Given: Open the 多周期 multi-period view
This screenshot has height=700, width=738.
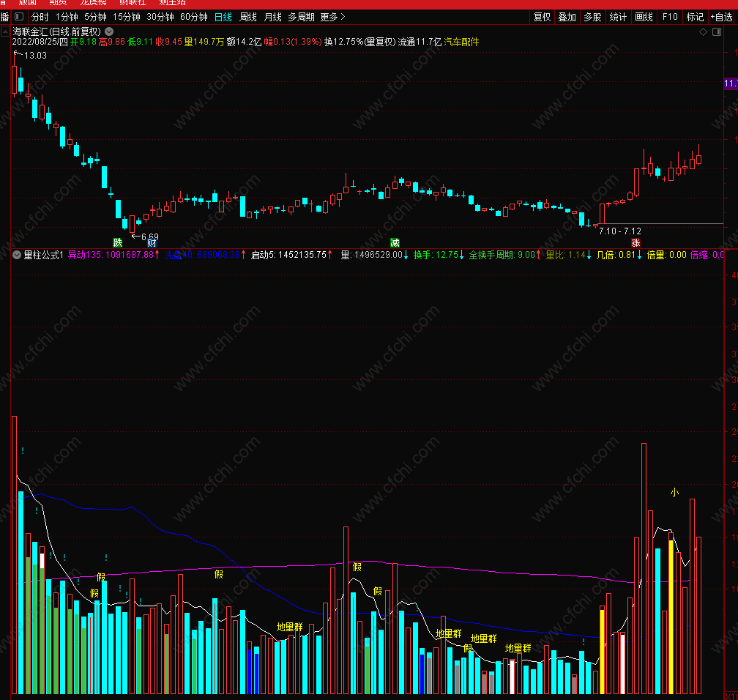Looking at the screenshot, I should coord(301,18).
